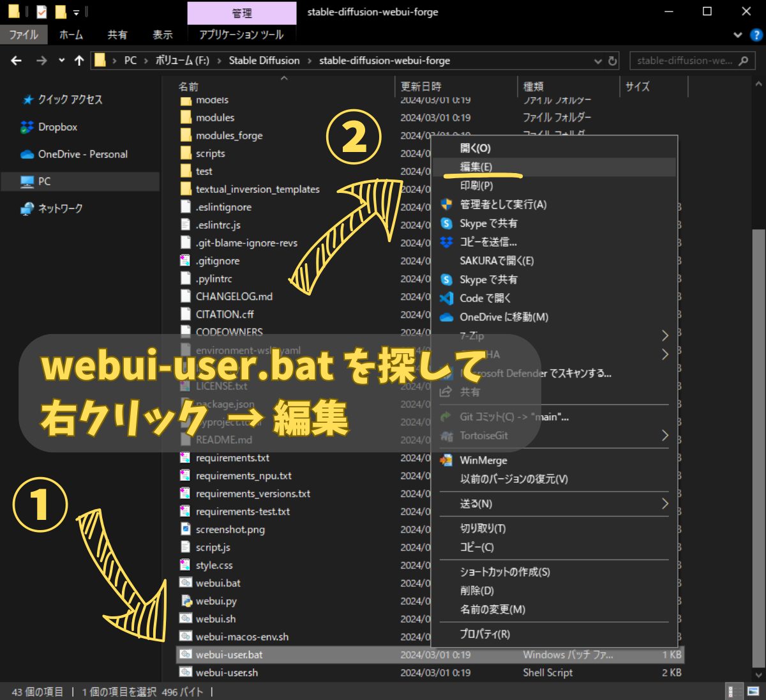Select the webui-user.sh file
The height and width of the screenshot is (700, 766).
(x=227, y=673)
